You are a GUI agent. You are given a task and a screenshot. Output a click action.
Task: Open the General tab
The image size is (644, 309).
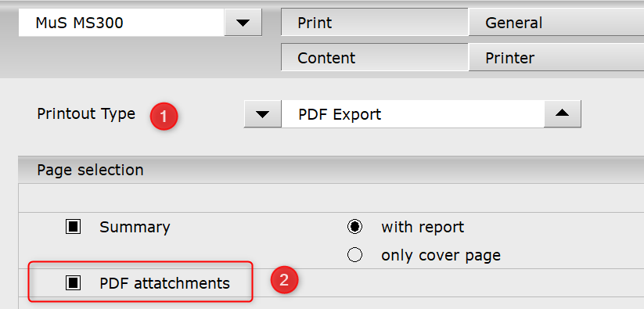click(x=556, y=22)
